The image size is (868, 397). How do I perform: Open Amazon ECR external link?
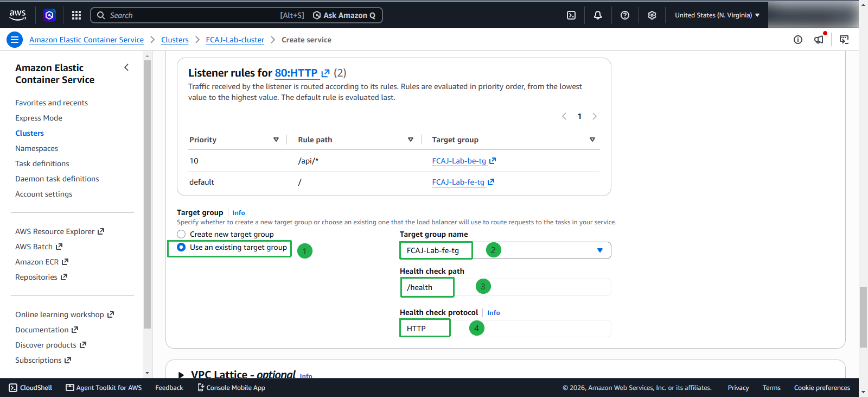42,262
